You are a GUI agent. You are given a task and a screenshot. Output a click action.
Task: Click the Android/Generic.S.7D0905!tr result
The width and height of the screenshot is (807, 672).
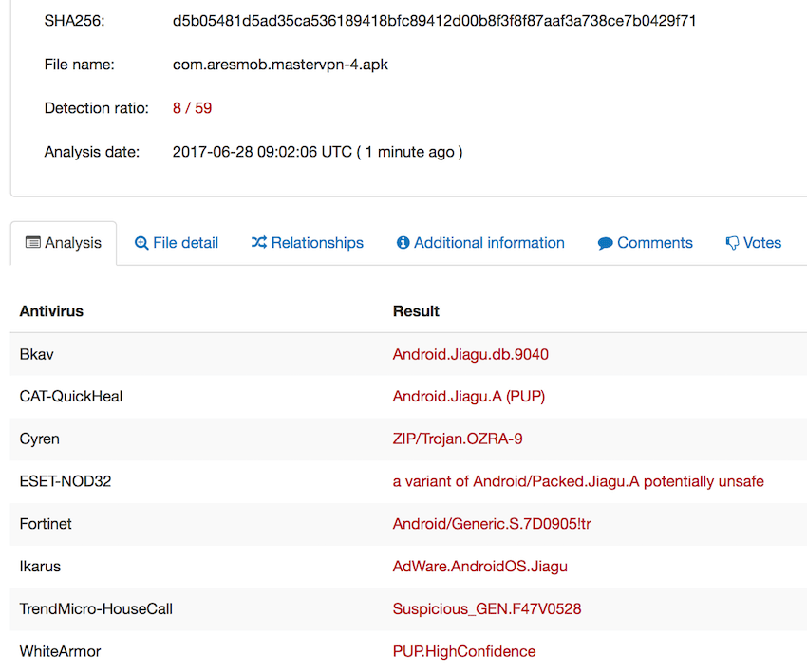pos(492,524)
